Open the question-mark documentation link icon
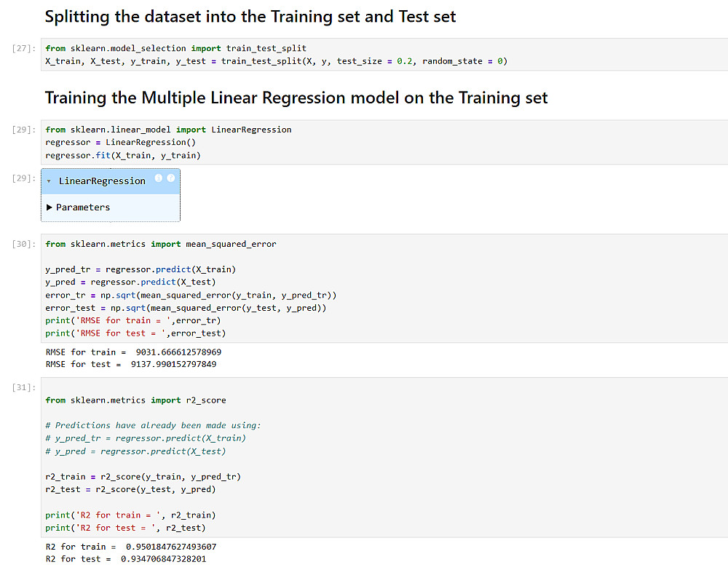The image size is (728, 578). tap(171, 178)
